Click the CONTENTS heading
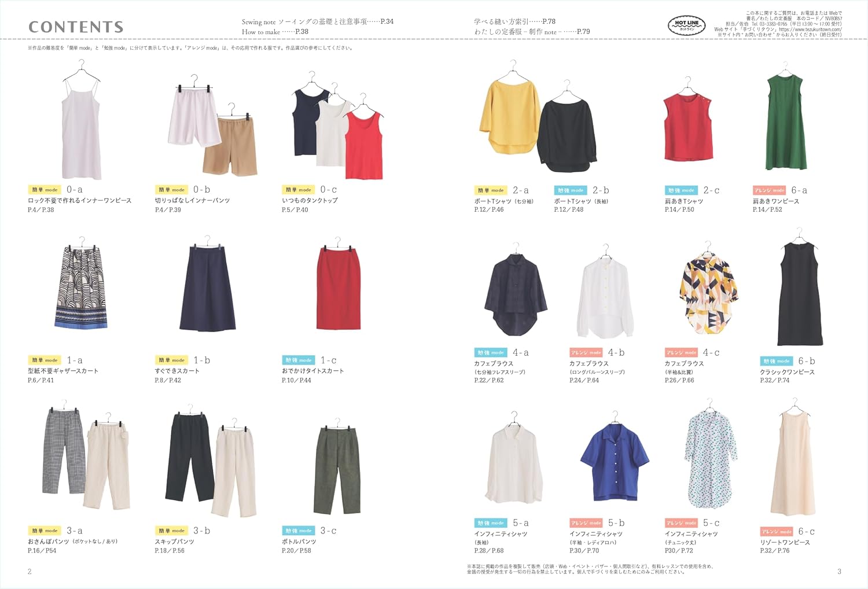868x589 pixels. click(x=76, y=27)
